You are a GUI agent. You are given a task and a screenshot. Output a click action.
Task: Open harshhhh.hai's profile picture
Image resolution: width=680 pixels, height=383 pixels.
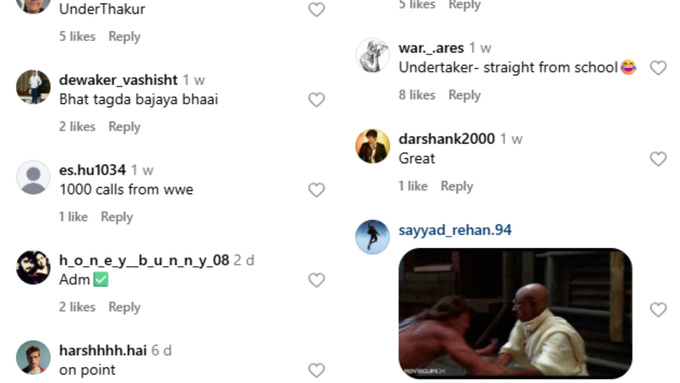(x=33, y=357)
